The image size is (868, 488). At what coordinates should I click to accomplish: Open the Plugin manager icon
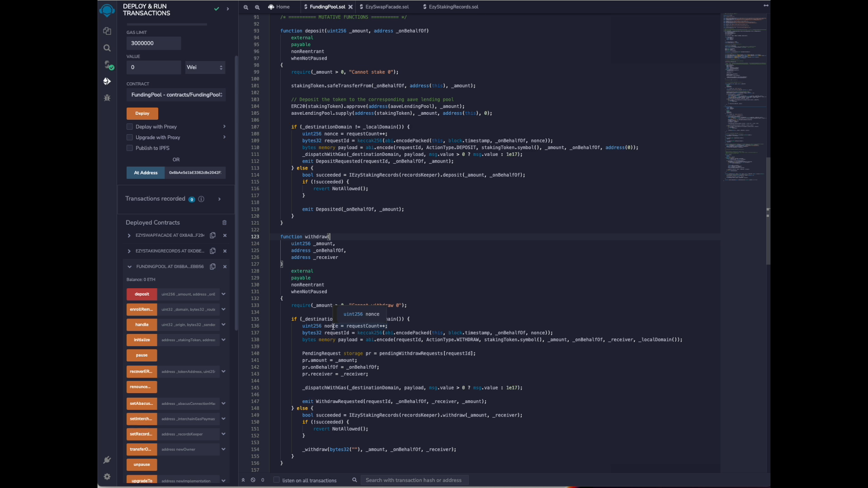pyautogui.click(x=107, y=460)
